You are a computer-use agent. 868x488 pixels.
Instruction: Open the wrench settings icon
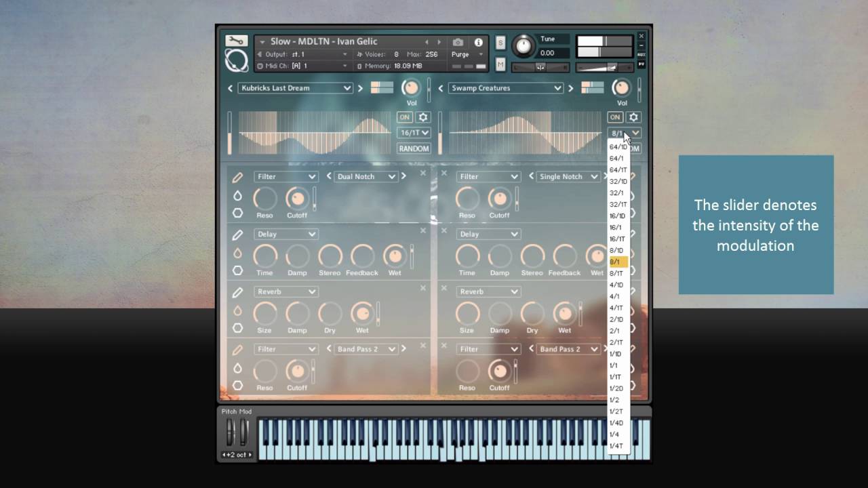click(x=236, y=41)
